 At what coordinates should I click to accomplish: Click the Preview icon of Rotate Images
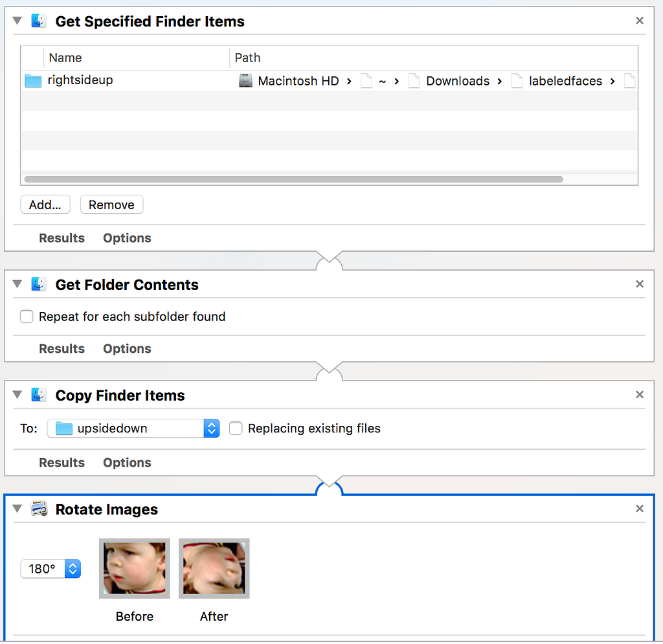39,509
